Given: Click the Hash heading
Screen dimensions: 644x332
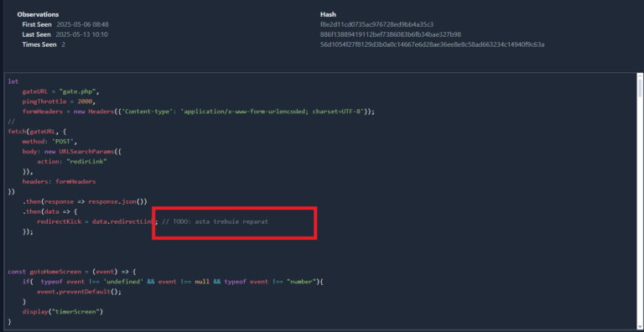Looking at the screenshot, I should pyautogui.click(x=328, y=14).
